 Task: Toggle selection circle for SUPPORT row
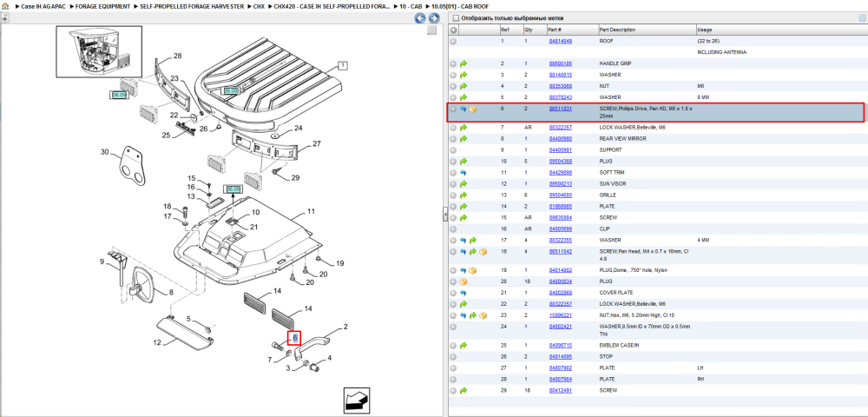click(x=453, y=150)
